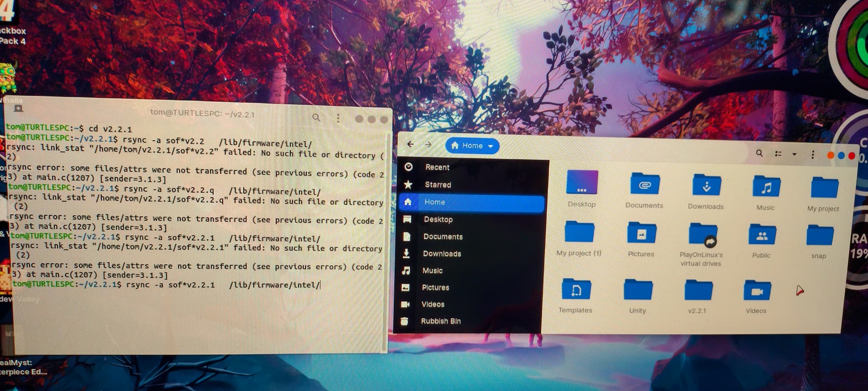Select Downloads in the sidebar
Image resolution: width=868 pixels, height=391 pixels.
tap(470, 254)
